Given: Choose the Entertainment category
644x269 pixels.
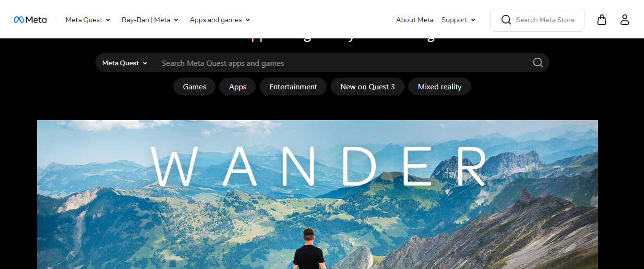Looking at the screenshot, I should [x=293, y=86].
